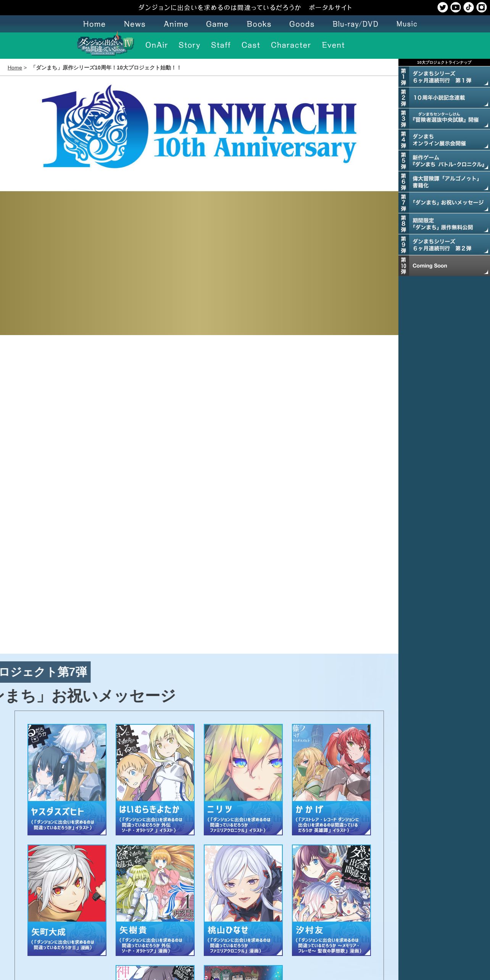Screen dimensions: 490x980
Task: Select project 第7弾 celebration message entry
Action: (444, 203)
